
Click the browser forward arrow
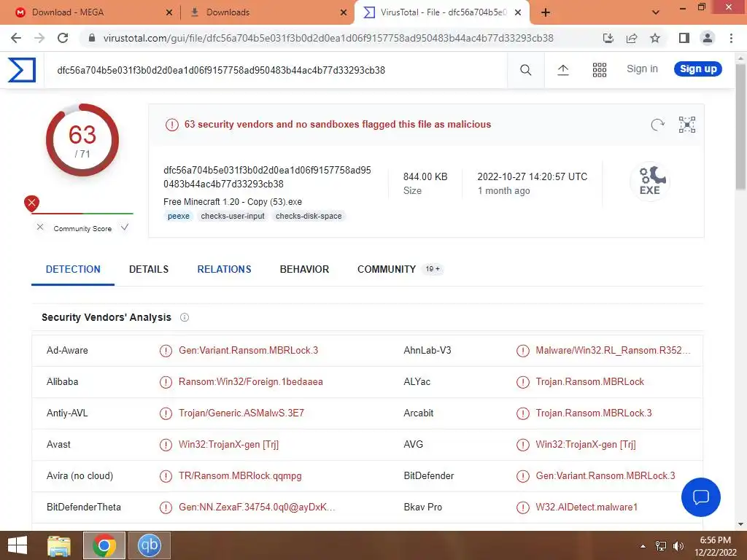pos(39,38)
